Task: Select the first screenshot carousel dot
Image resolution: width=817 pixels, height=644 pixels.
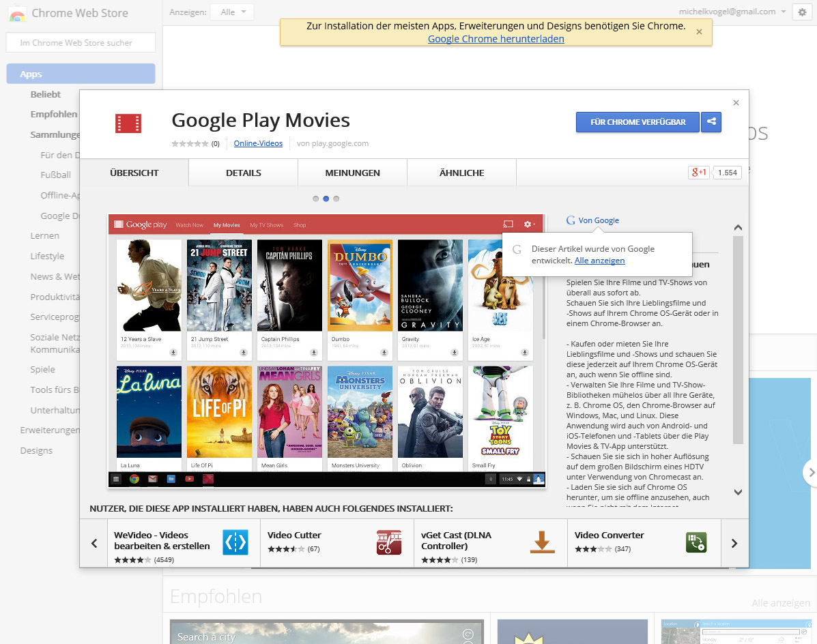Action: tap(315, 199)
